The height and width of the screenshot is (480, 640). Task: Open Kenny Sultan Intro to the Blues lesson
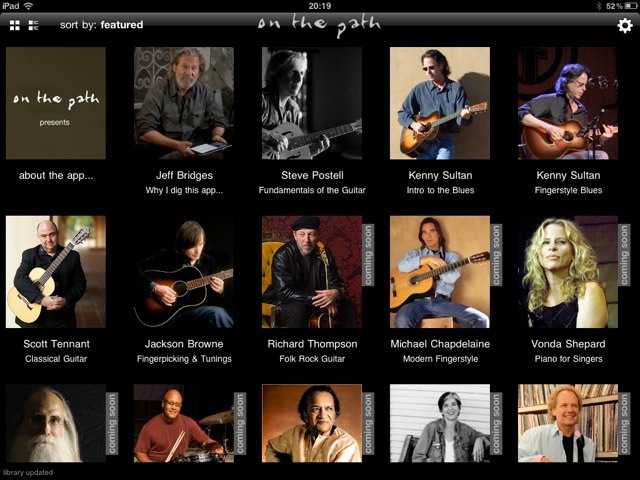[440, 103]
